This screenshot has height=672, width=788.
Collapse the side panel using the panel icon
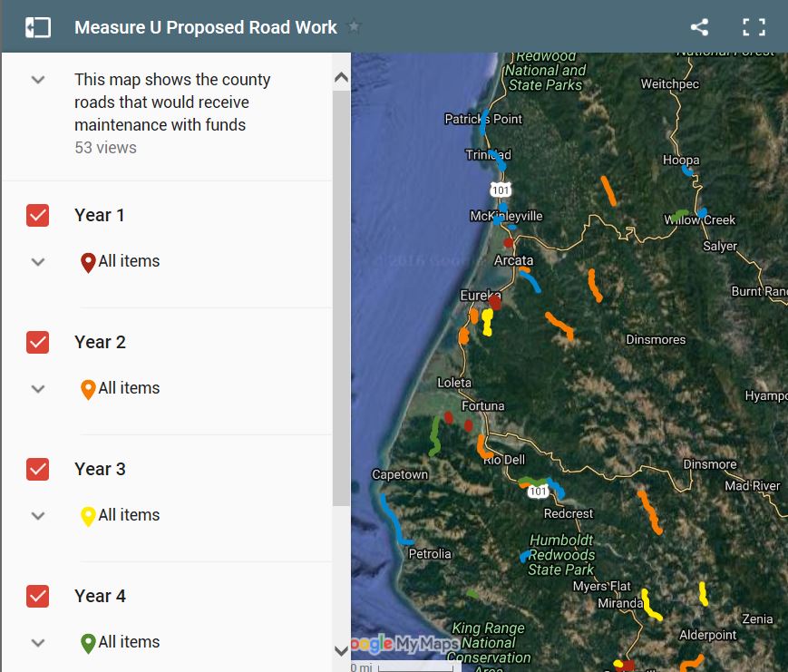pos(36,27)
